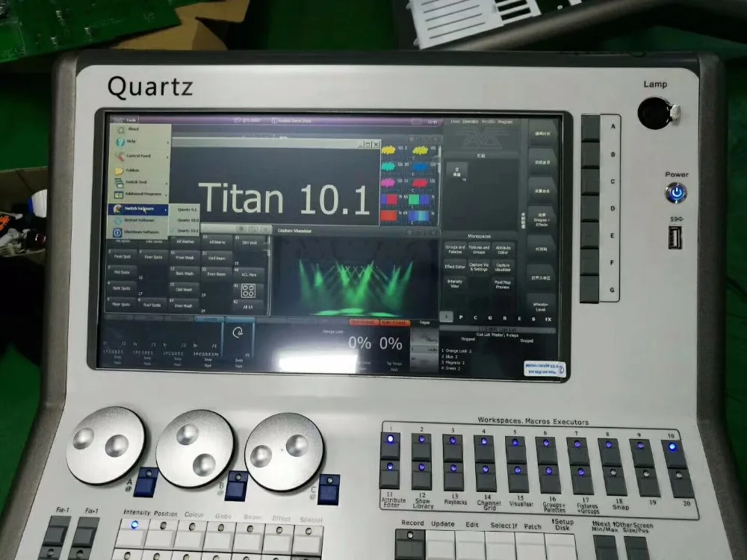
Task: Click the About magnifier icon in Tools menu
Action: coord(121,129)
